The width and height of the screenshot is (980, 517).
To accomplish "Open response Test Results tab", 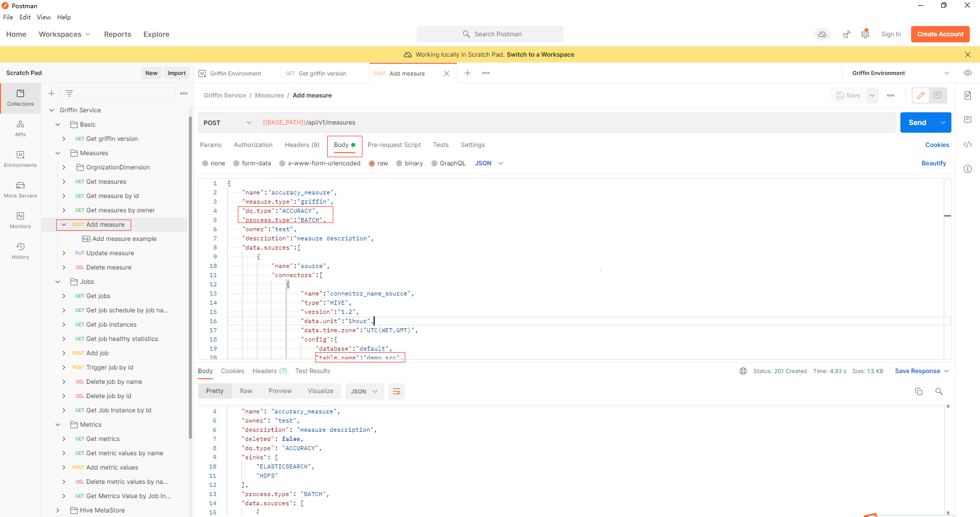I will tap(312, 371).
